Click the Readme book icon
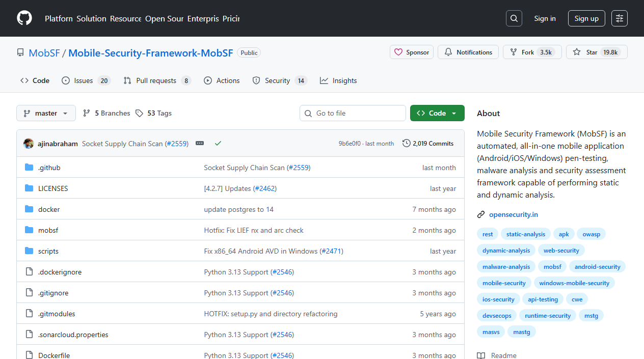 481,355
